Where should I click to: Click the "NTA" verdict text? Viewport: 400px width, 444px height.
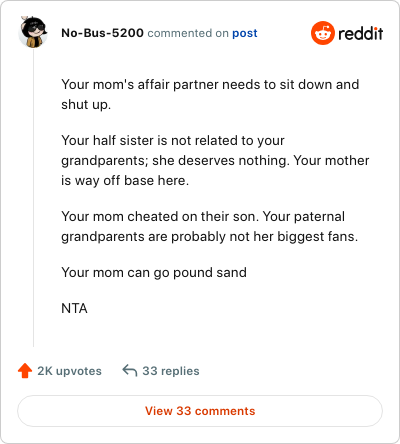(x=74, y=308)
